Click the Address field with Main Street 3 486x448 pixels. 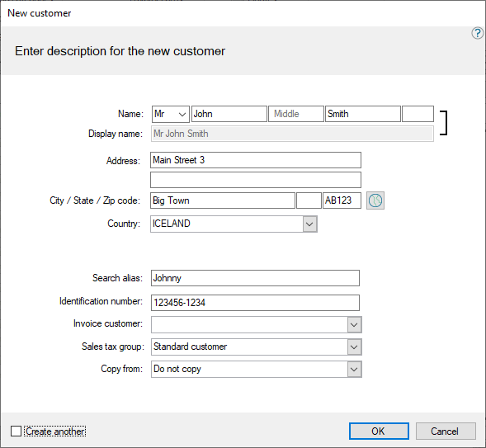256,160
